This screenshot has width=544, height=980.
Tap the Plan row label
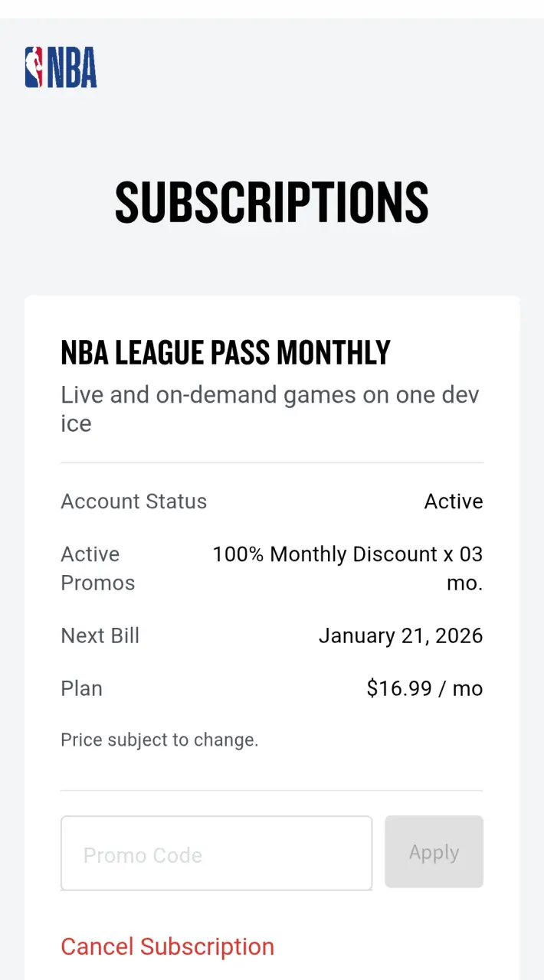tap(82, 688)
